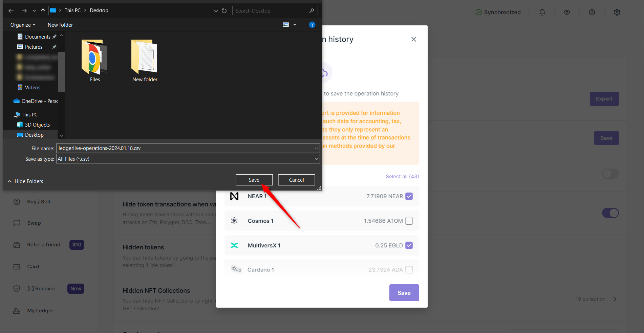Click the notifications bell icon

[x=542, y=13]
